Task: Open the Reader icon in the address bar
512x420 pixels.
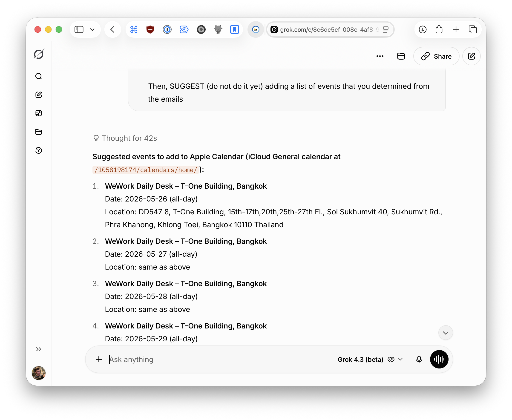Action: [386, 29]
